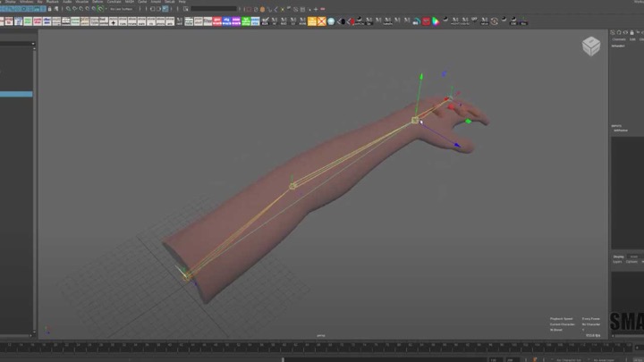644x362 pixels.
Task: Click the red track shelf button
Action: pyautogui.click(x=216, y=21)
